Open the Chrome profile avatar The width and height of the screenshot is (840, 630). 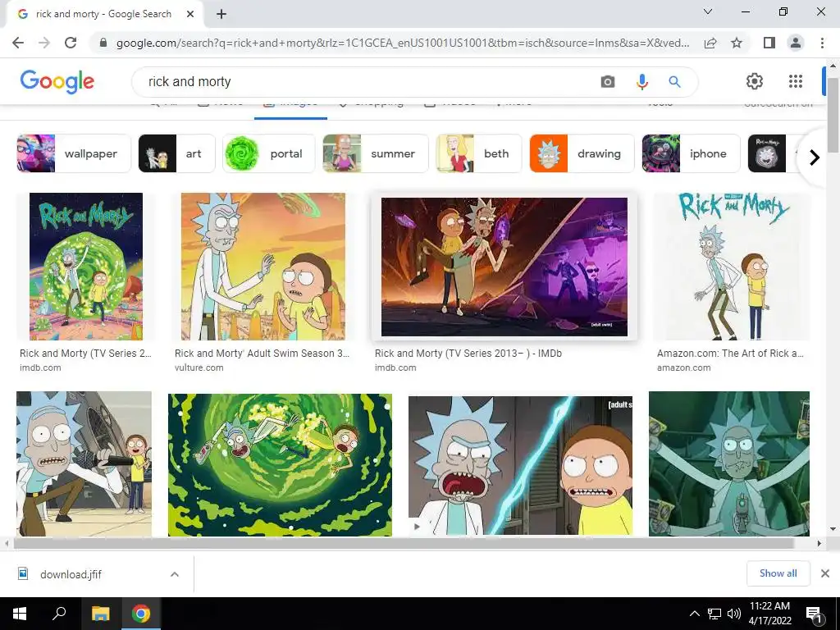(796, 43)
